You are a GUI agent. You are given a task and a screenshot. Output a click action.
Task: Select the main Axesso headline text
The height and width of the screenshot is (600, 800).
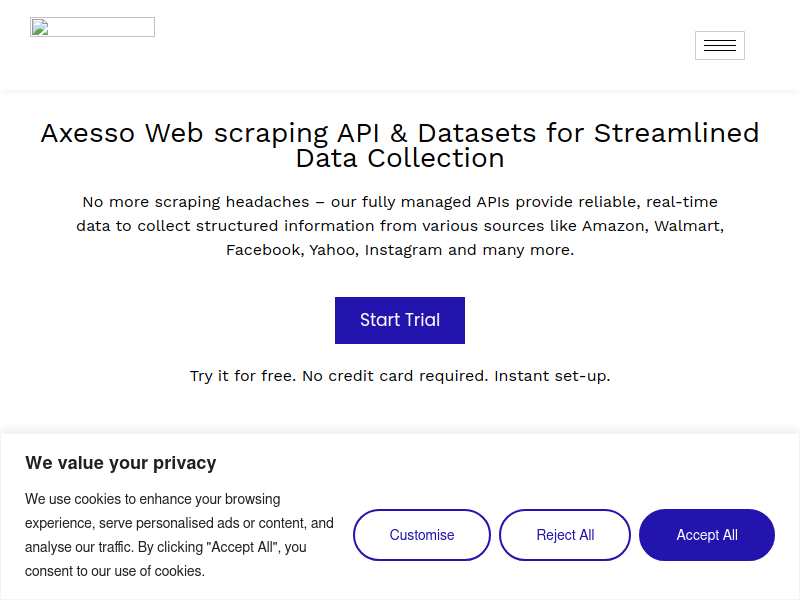tap(400, 145)
